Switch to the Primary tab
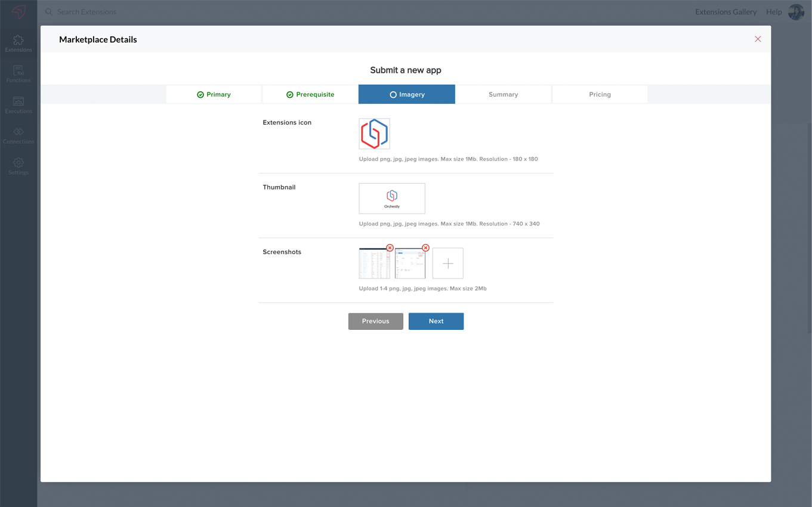Viewport: 812px width, 507px height. tap(214, 94)
